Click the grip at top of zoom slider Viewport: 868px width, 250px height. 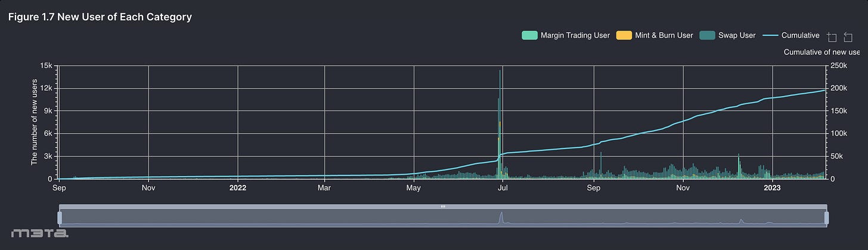[443, 206]
